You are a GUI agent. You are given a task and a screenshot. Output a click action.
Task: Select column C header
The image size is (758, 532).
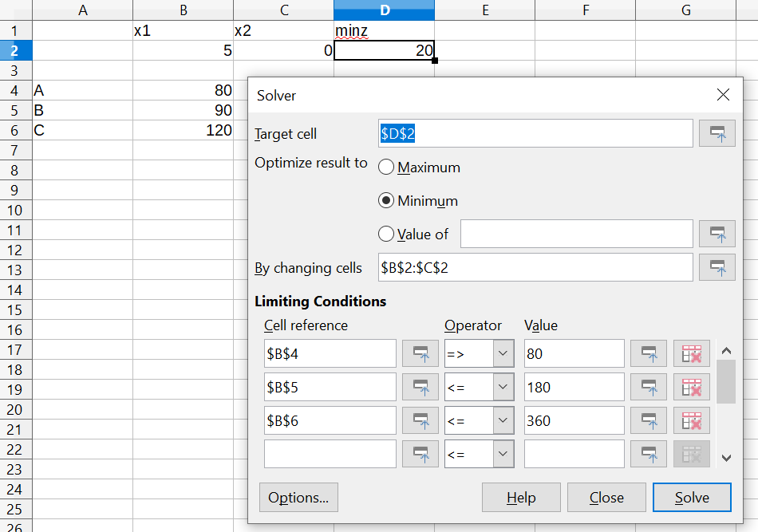coord(284,10)
